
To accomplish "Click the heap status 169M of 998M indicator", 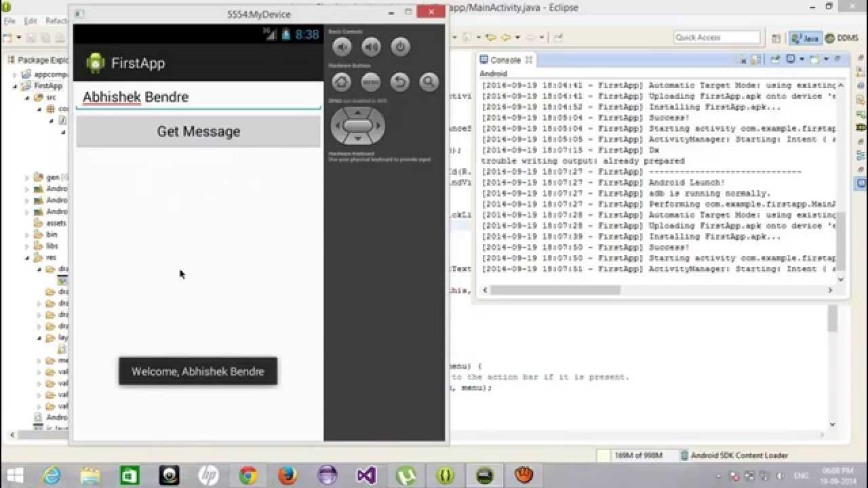I will [637, 455].
